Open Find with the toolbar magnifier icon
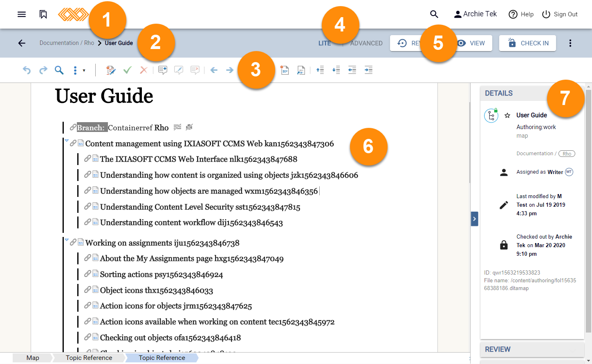 59,70
